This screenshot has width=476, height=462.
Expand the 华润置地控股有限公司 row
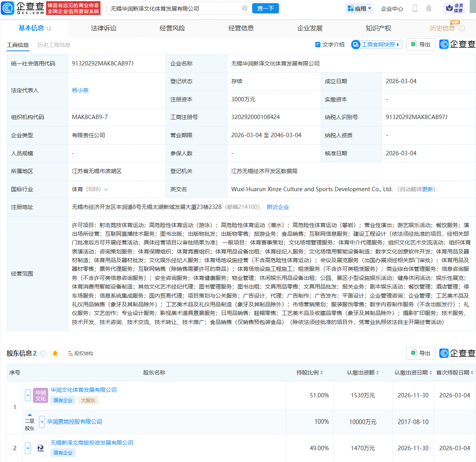[42, 422]
